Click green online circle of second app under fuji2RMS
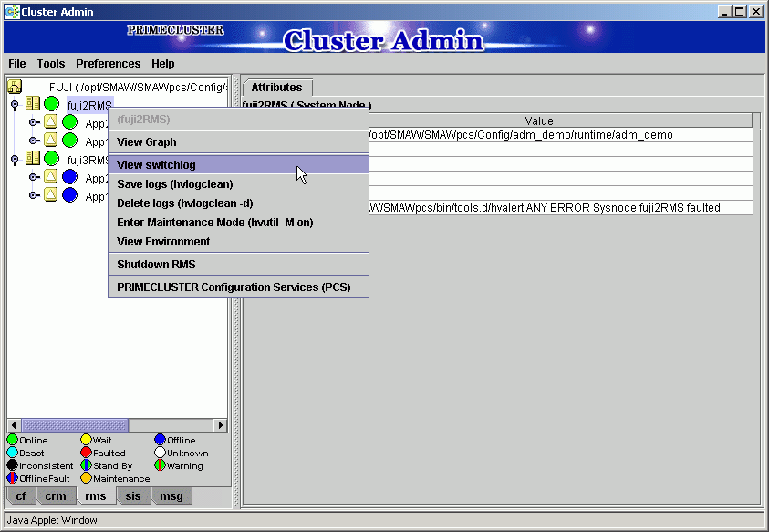The image size is (769, 532). tap(70, 140)
